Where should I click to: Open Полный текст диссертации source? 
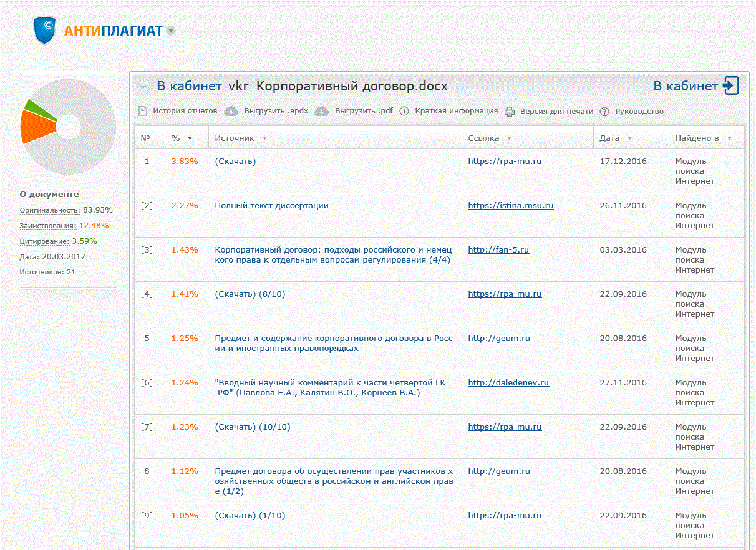coord(271,205)
